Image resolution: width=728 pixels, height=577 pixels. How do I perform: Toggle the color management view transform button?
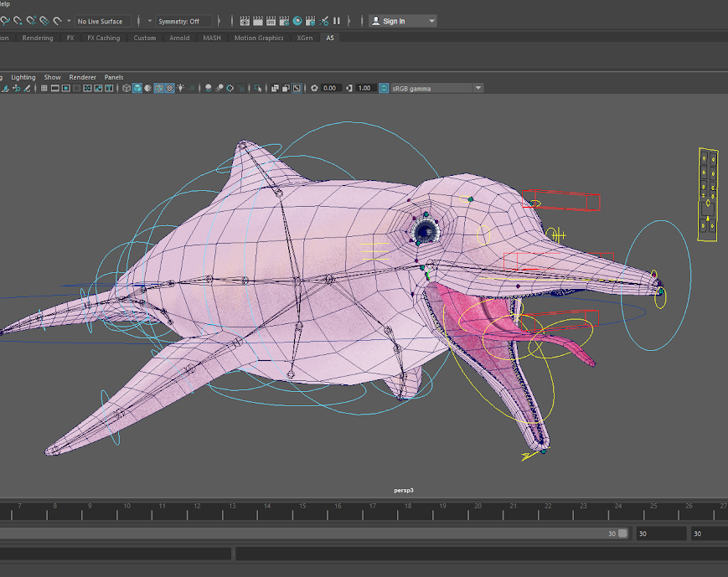coord(385,88)
